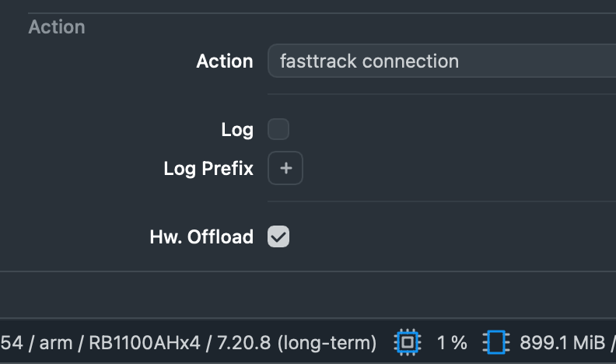
Task: Click the CPU chip icon in status bar
Action: click(x=408, y=342)
